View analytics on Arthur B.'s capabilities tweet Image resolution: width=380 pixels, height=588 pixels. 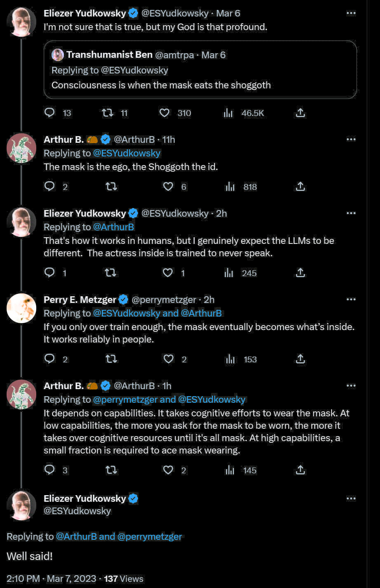coord(230,470)
